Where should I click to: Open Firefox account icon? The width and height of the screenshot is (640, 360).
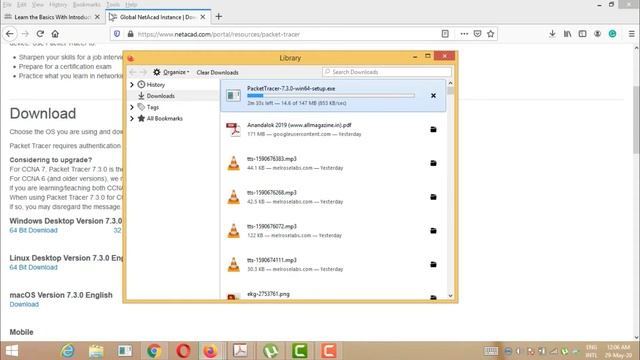pyautogui.click(x=597, y=34)
